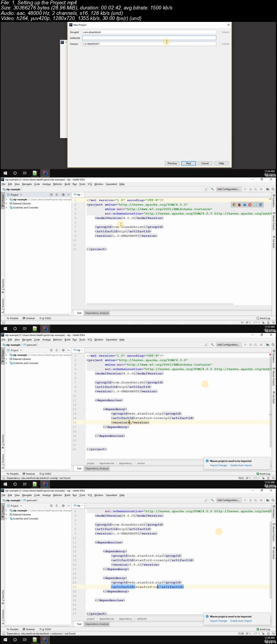This screenshot has width=277, height=644.
Task: Expand External Libraries node in 00:01:06 frame
Action: click(x=6, y=204)
